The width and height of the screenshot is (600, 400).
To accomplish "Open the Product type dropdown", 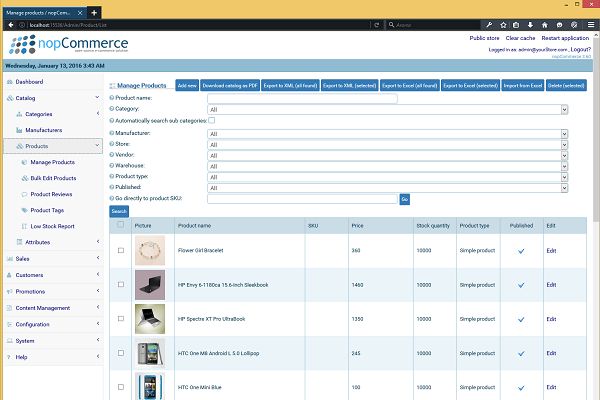I will coord(387,176).
